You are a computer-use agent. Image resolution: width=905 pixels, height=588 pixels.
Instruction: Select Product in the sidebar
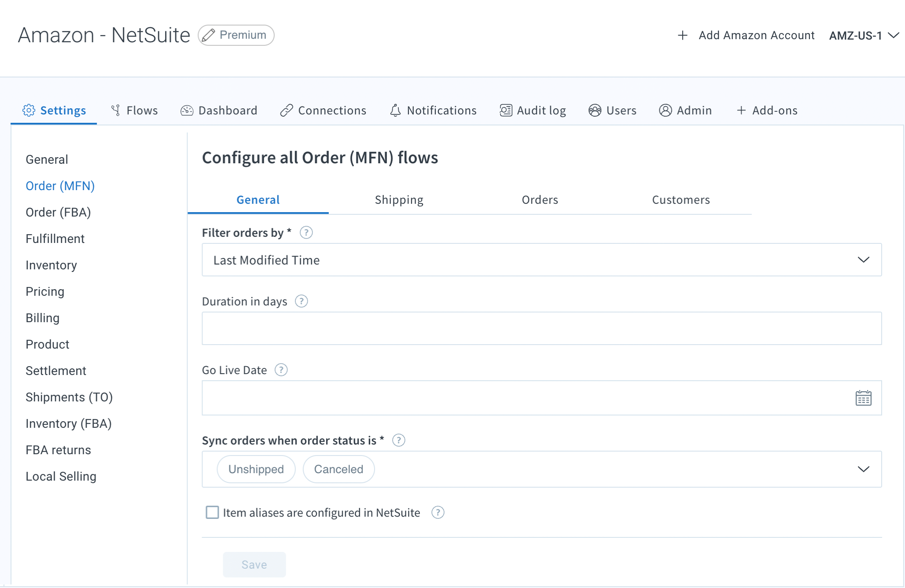pos(48,344)
